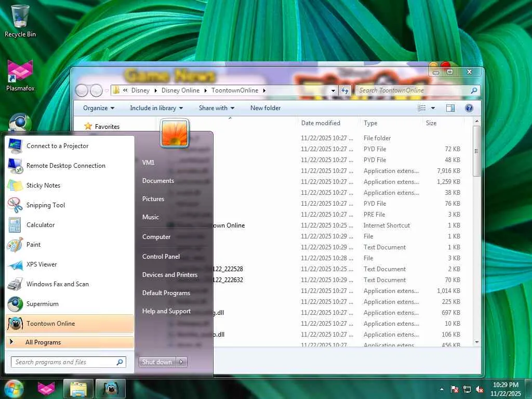Open the Snipping Tool
The height and width of the screenshot is (399, 532).
70,205
